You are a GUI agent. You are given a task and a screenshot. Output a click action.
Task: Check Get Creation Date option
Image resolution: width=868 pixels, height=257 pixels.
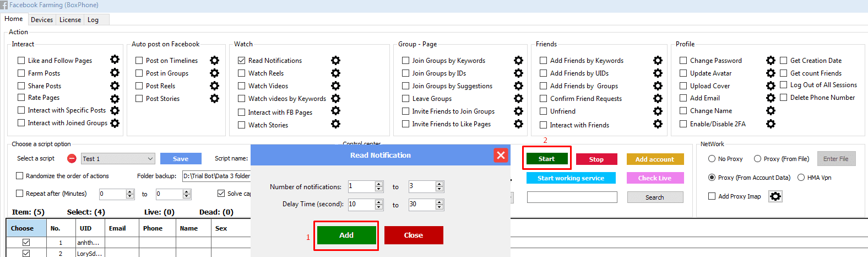(784, 60)
